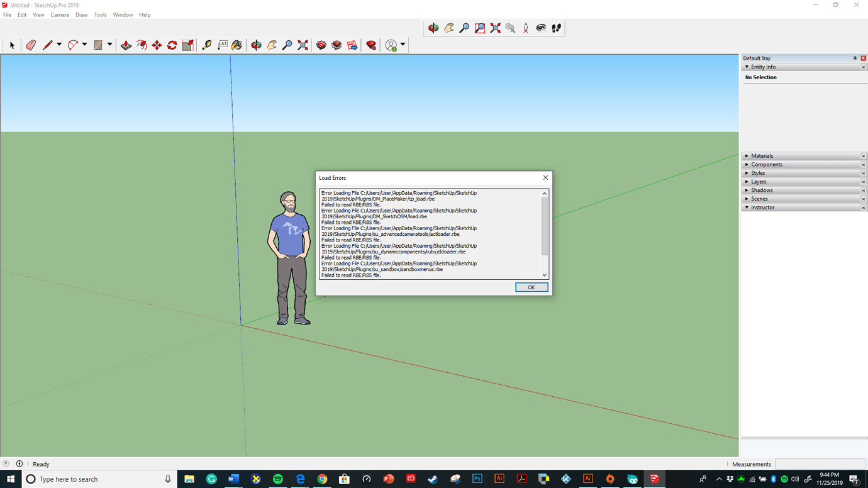Select the Pan tool
Image resolution: width=868 pixels, height=488 pixels.
click(x=448, y=28)
